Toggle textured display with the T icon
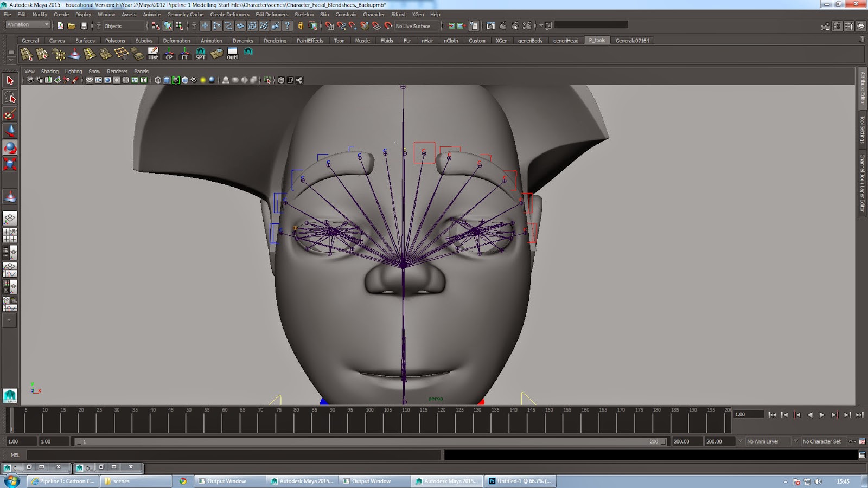This screenshot has width=868, height=488. (144, 80)
